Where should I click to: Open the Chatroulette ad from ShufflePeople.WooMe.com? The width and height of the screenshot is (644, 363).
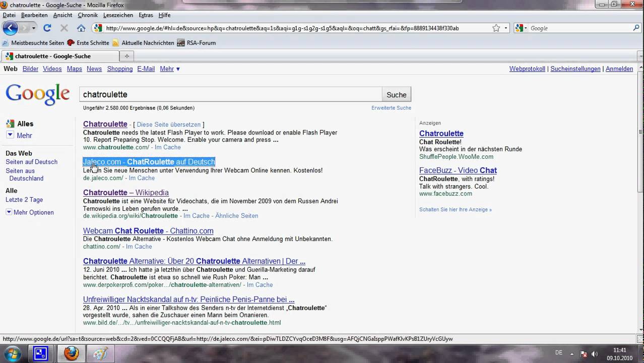pyautogui.click(x=441, y=134)
